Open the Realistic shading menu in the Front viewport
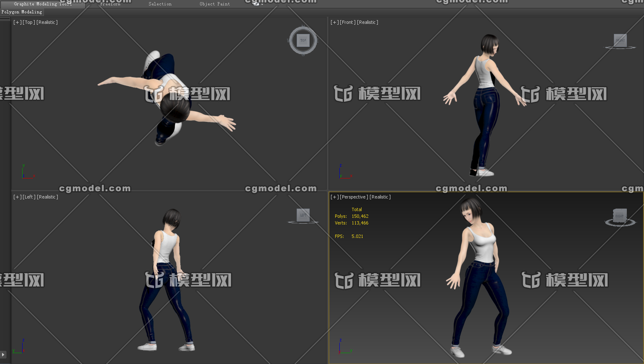Screen dimensions: 644x364 click(367, 22)
